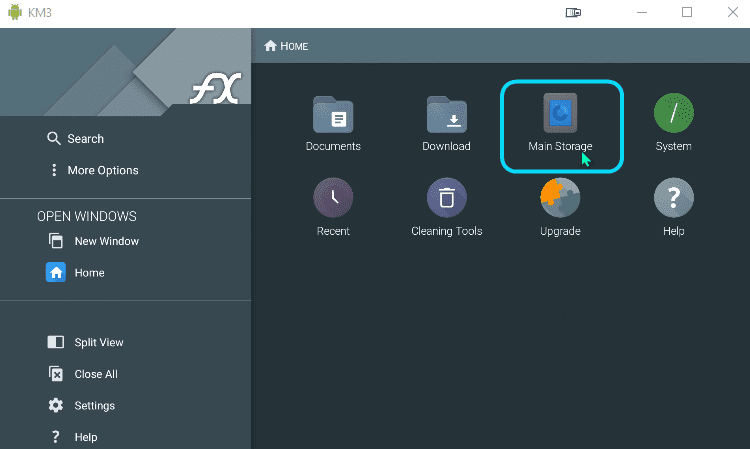Image resolution: width=750 pixels, height=449 pixels.
Task: Open the Recent files view
Action: tap(333, 208)
